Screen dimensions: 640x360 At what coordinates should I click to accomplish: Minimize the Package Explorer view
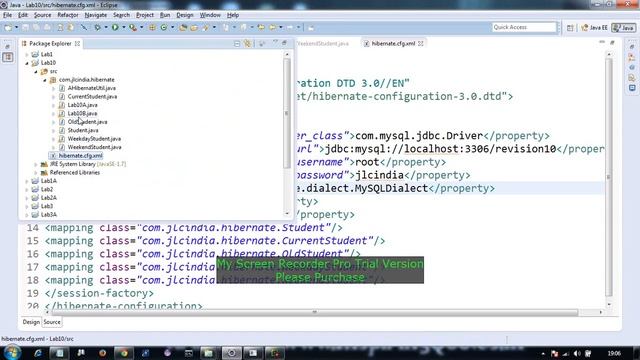[x=275, y=42]
